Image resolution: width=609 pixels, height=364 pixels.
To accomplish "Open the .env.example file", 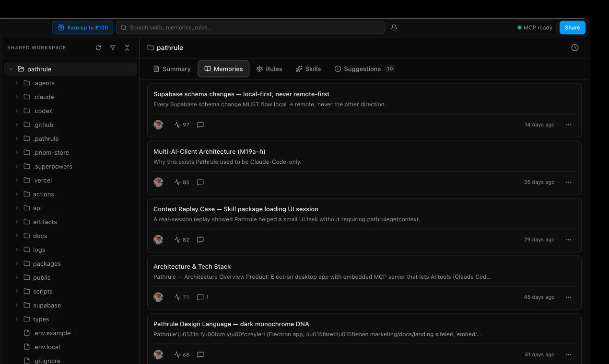I will [70, 333].
